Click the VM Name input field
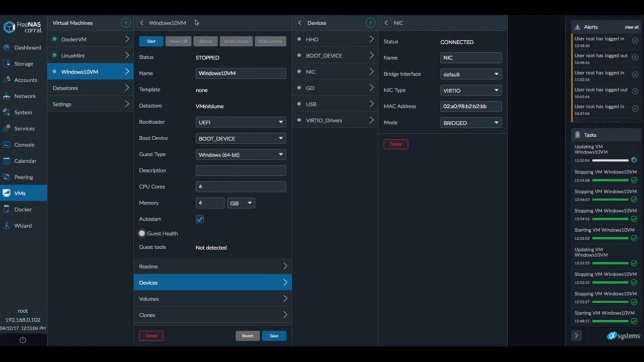644x362 pixels. click(x=240, y=73)
